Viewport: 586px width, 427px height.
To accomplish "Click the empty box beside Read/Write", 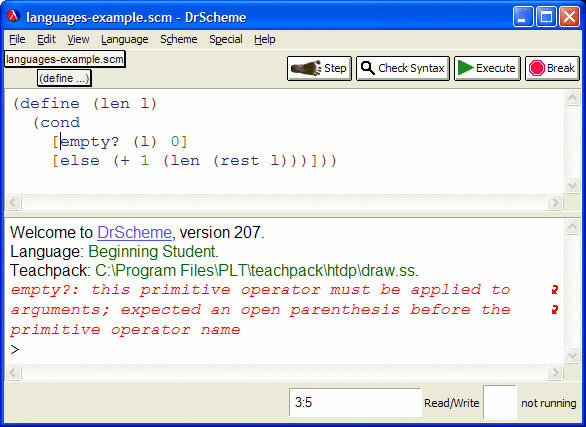I will click(500, 402).
